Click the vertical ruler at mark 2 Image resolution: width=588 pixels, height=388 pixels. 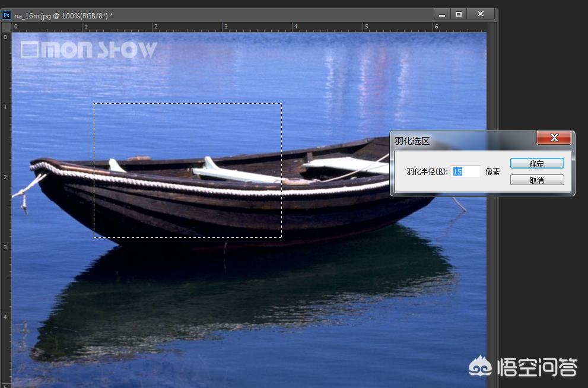tap(6, 177)
